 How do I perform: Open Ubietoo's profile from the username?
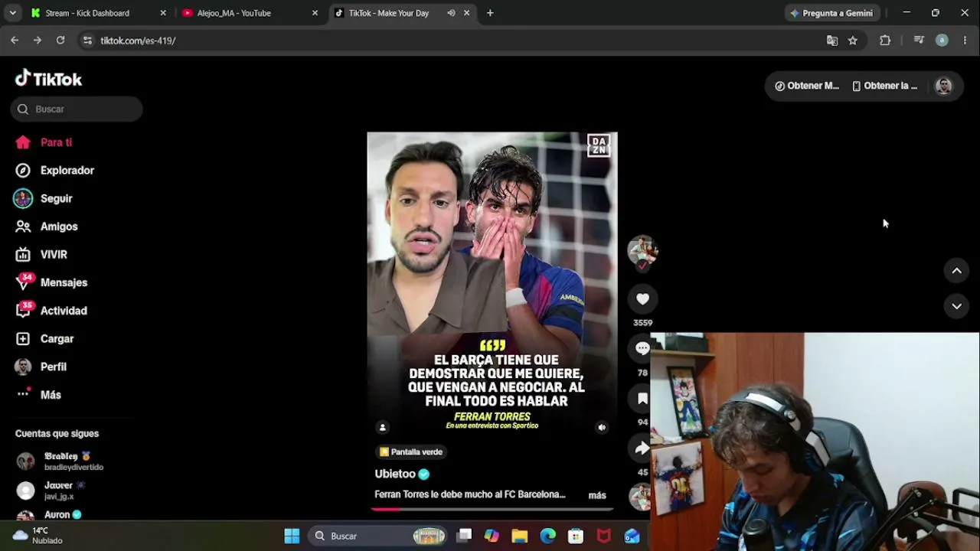point(395,474)
